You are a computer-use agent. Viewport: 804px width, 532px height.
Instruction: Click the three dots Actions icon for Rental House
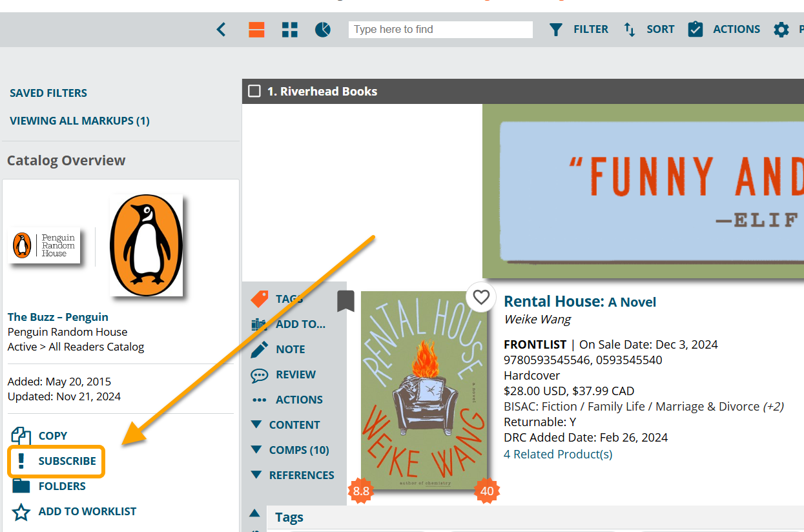point(260,400)
